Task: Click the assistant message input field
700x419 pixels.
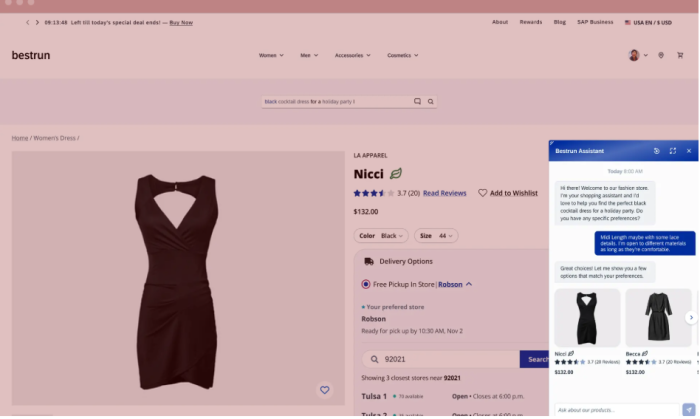Action: [x=617, y=410]
